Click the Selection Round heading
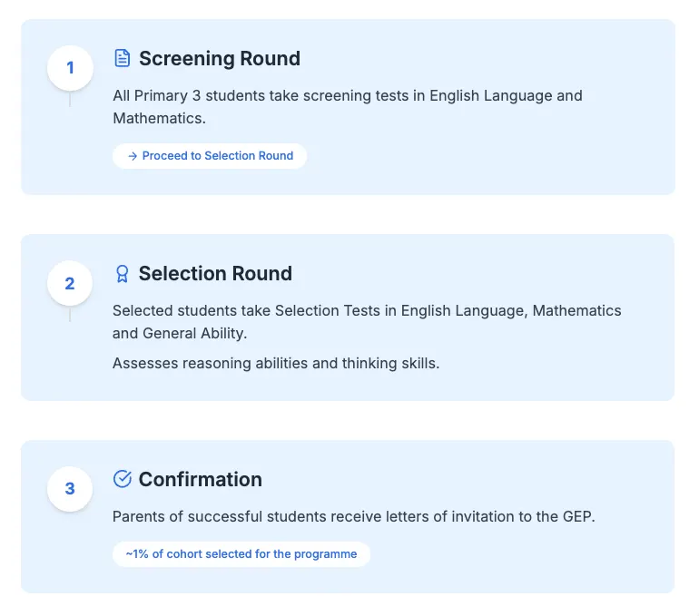 point(215,273)
